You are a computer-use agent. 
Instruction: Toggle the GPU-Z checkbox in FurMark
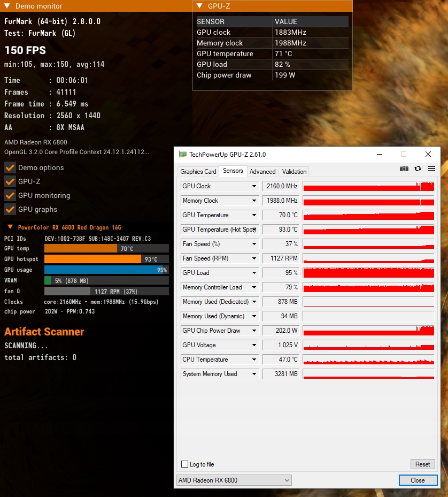coord(10,181)
